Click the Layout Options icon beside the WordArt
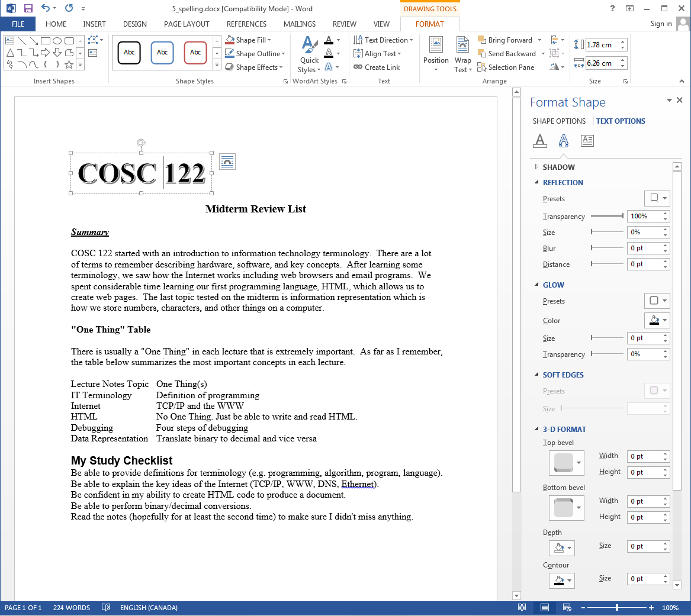The image size is (691, 616). tap(227, 162)
